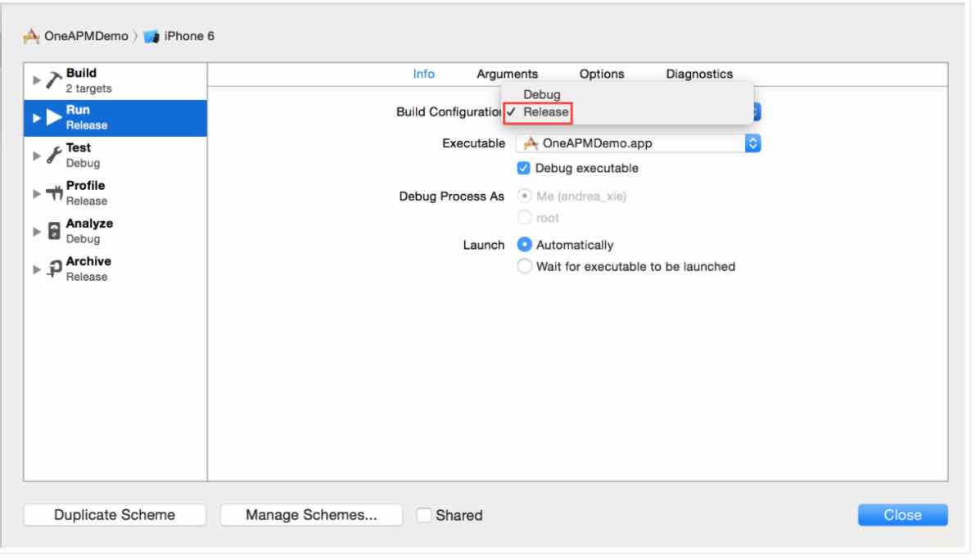Click the Profile instrument icon
This screenshot has height=560, width=976.
[x=54, y=193]
